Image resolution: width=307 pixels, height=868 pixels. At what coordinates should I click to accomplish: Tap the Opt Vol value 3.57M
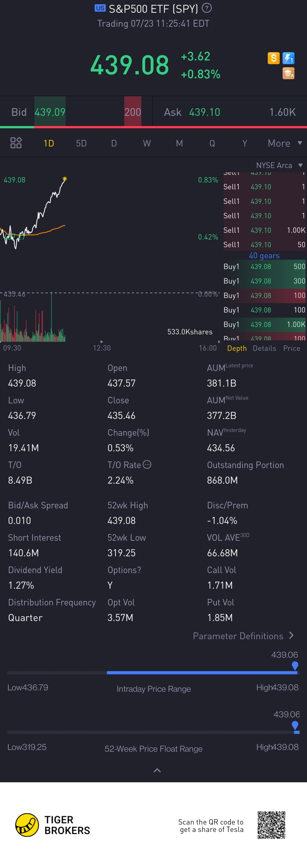tap(121, 618)
